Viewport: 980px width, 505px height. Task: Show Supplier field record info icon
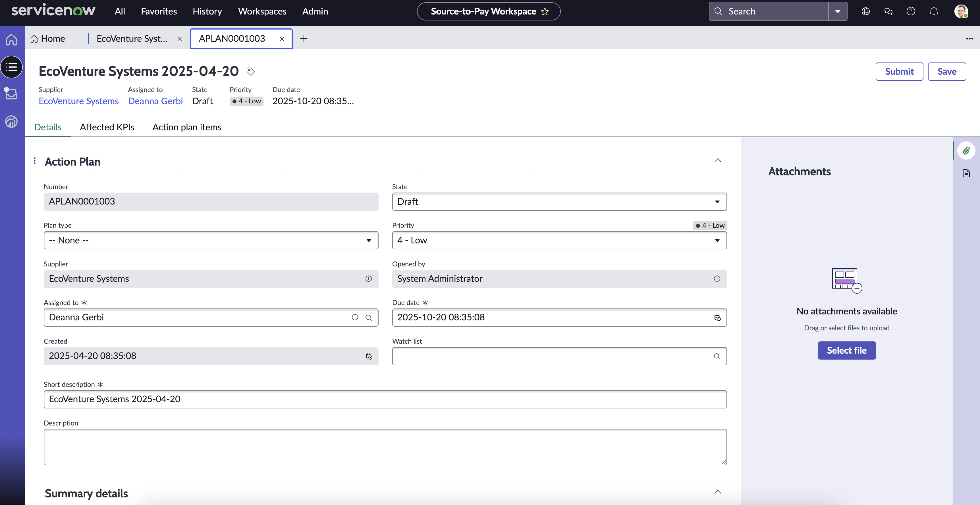click(x=368, y=279)
